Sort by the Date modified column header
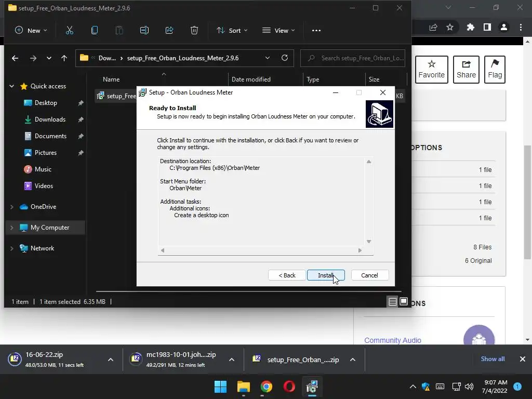Image resolution: width=532 pixels, height=399 pixels. tap(251, 79)
